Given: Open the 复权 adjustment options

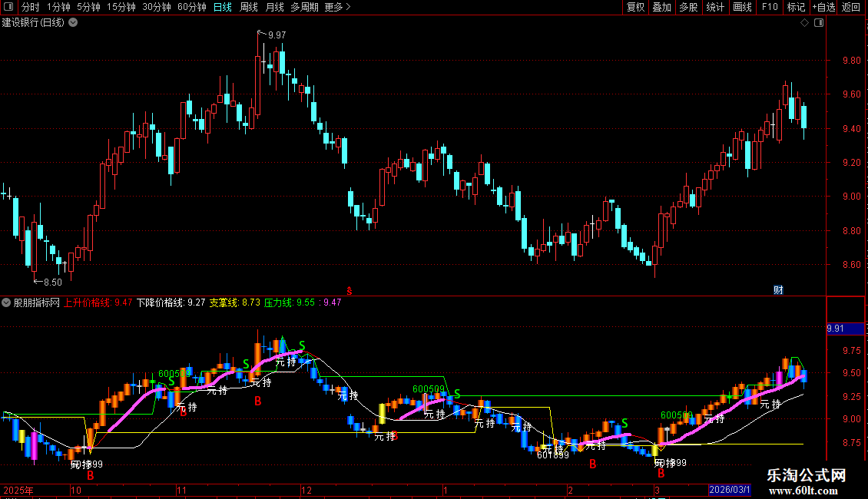Looking at the screenshot, I should [x=635, y=7].
